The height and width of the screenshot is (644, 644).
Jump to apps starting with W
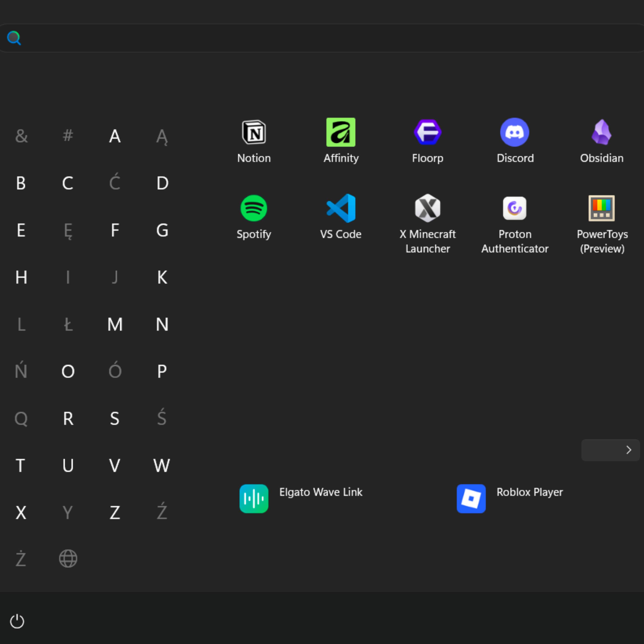pos(162,465)
